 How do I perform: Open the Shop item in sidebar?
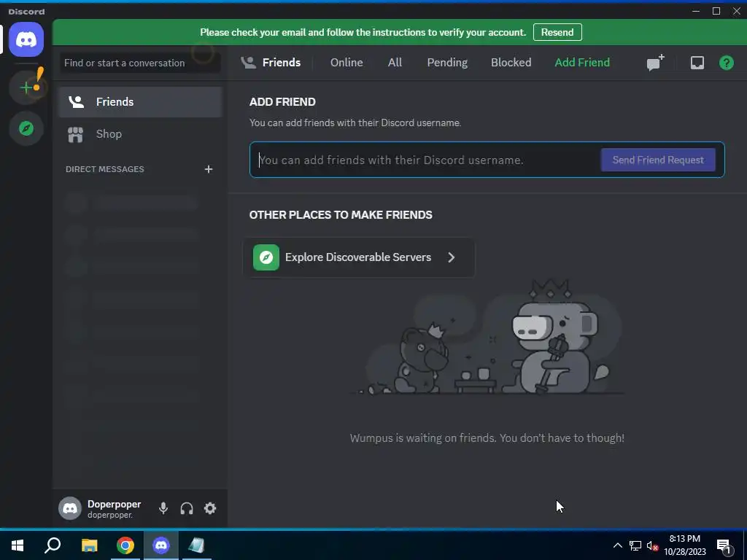[140, 134]
